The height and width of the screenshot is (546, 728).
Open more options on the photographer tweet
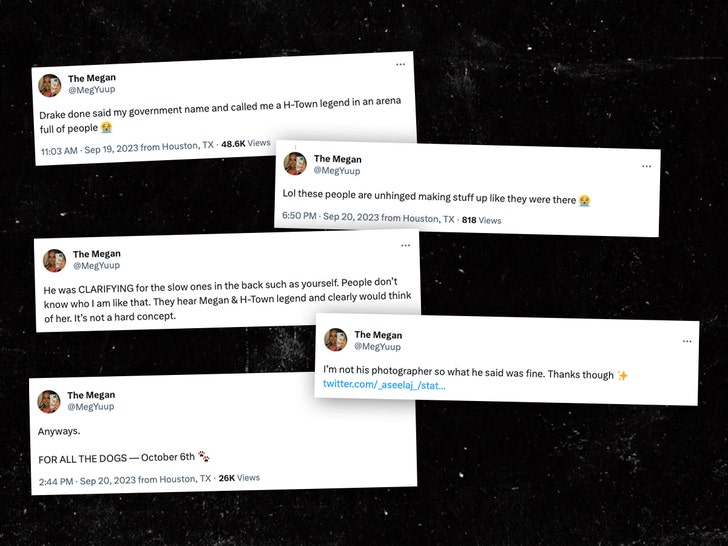[x=687, y=341]
